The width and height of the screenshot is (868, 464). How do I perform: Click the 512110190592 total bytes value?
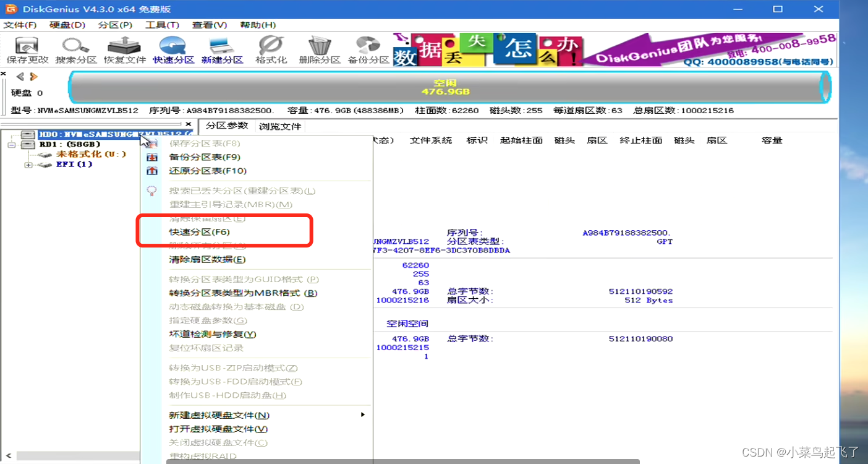pos(640,291)
